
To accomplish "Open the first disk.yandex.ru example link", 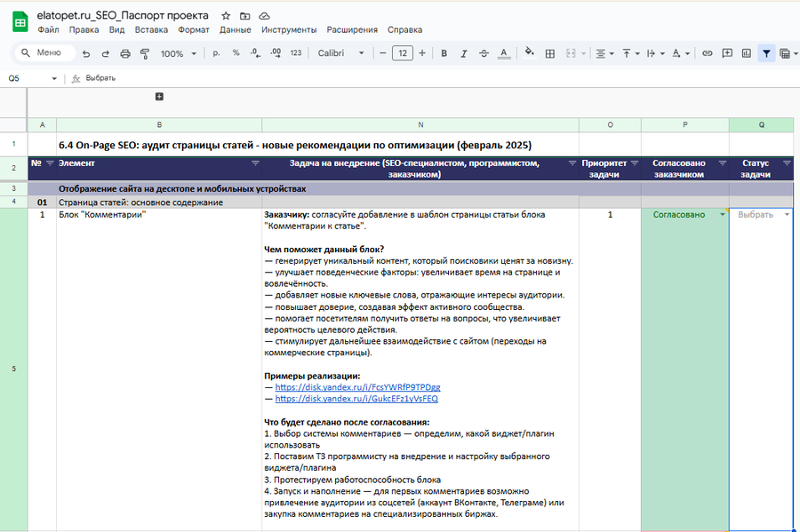I will (x=357, y=387).
